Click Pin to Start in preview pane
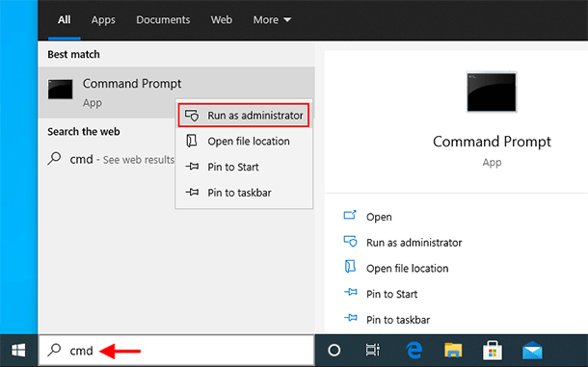 (x=391, y=295)
